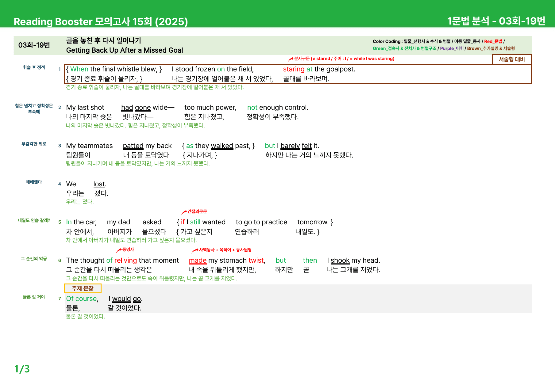This screenshot has height=392, width=555.
Task: Click the side label '그 순간의 악몽'
Action: [x=34, y=259]
